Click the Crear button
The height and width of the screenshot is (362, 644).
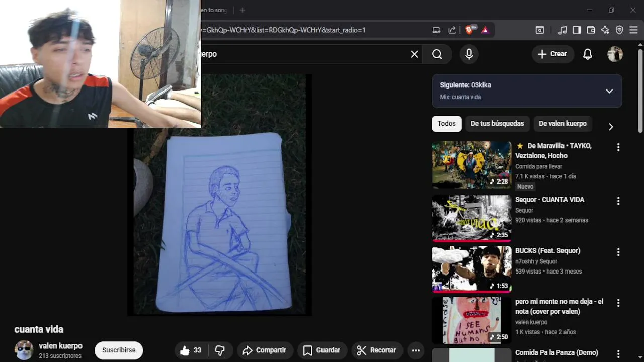pyautogui.click(x=552, y=54)
